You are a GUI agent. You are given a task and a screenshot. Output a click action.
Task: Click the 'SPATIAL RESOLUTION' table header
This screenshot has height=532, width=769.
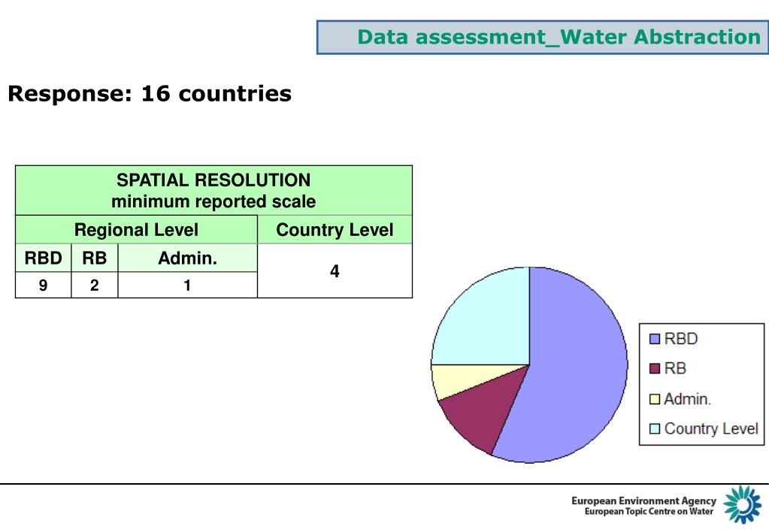coord(213,180)
